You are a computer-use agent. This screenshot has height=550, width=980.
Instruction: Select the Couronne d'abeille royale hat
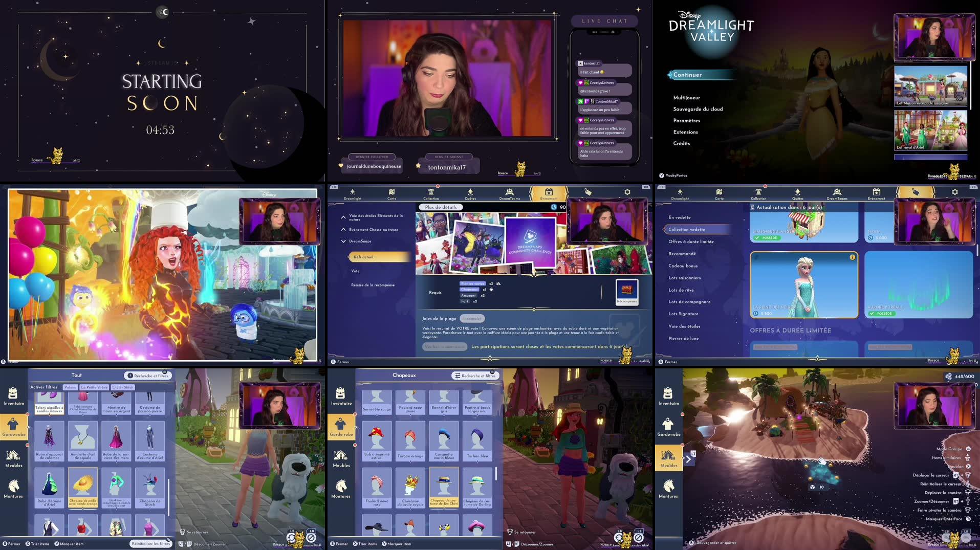click(x=410, y=488)
